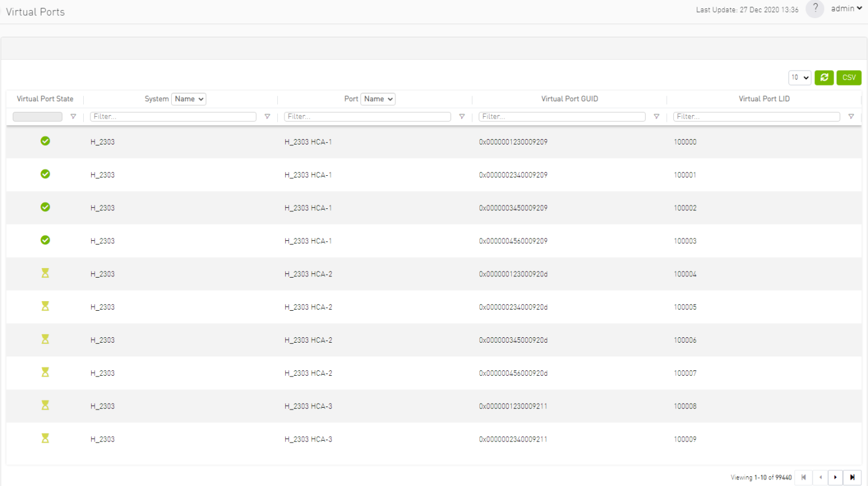Click the Virtual Port State filter box
The image size is (868, 486).
coord(37,116)
